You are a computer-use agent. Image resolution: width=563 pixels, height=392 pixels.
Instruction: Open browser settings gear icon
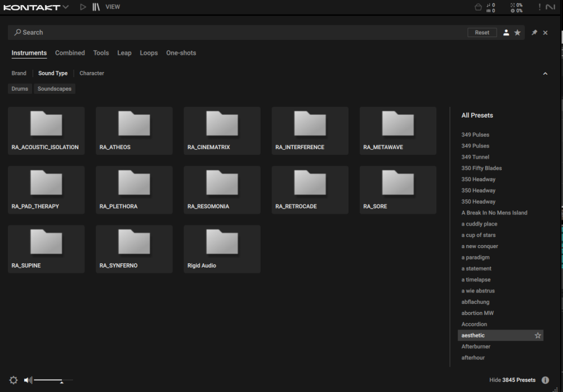(x=14, y=380)
